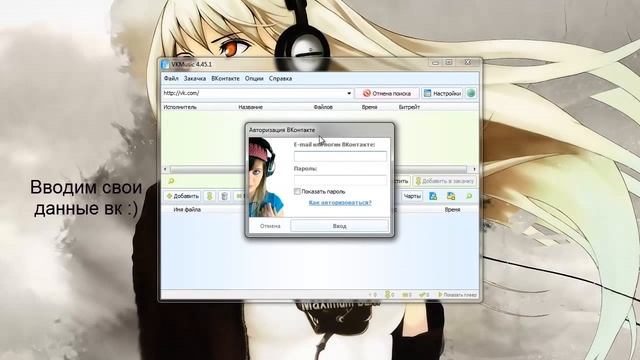640x360 pixels.
Task: Click the magnifier icon in search filter bar
Action: pyautogui.click(x=171, y=181)
